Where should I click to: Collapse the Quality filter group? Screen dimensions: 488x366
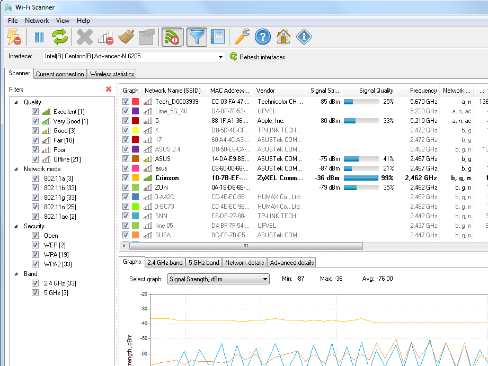[16, 102]
